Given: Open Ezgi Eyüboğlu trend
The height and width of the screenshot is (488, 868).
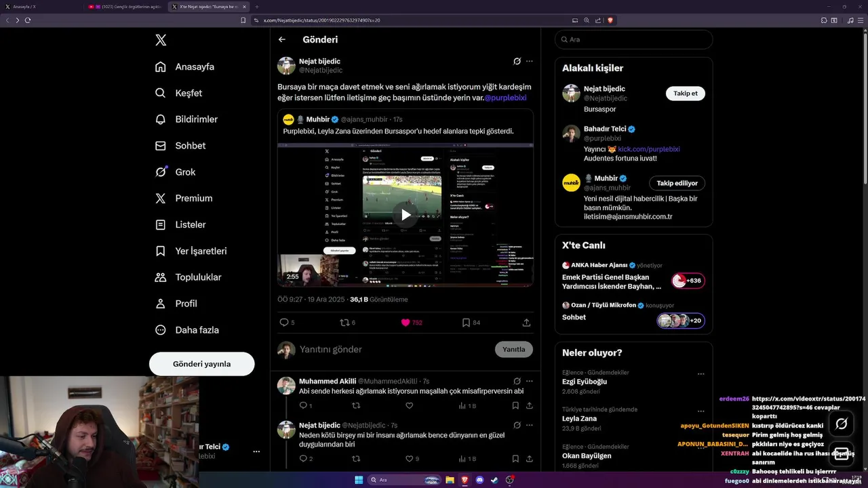Looking at the screenshot, I should (585, 382).
